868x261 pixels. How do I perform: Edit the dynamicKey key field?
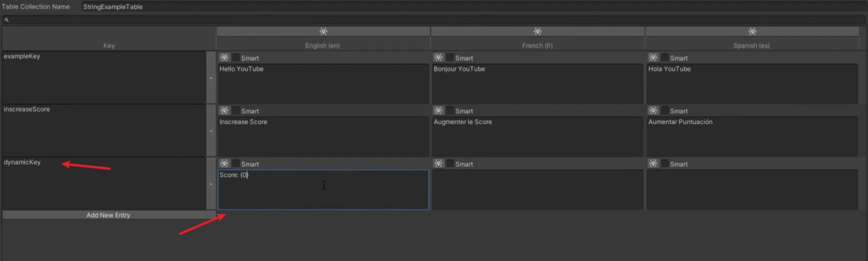(x=104, y=184)
